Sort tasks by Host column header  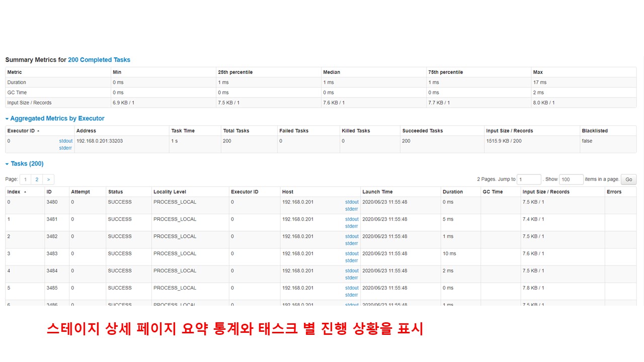320,192
